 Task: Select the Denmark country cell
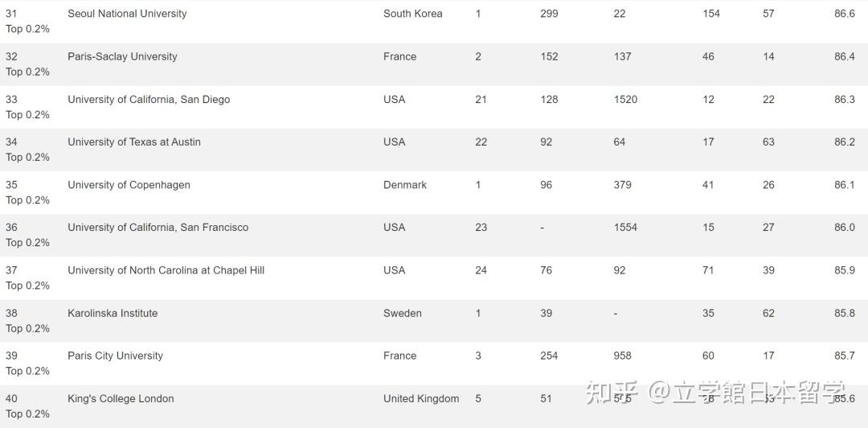[x=404, y=184]
